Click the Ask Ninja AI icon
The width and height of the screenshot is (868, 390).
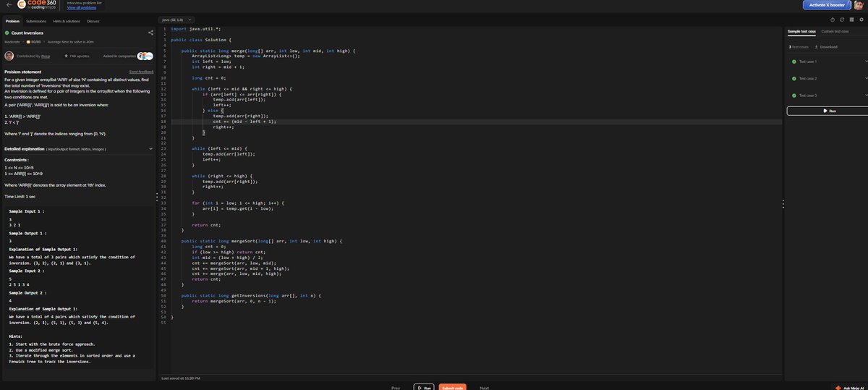[x=838, y=388]
